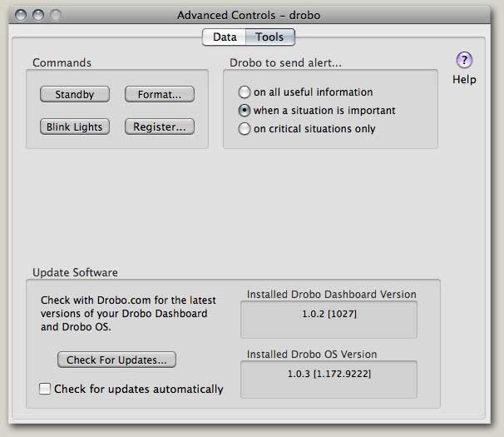Image resolution: width=504 pixels, height=437 pixels.
Task: Open the Register... dialog
Action: coord(160,127)
